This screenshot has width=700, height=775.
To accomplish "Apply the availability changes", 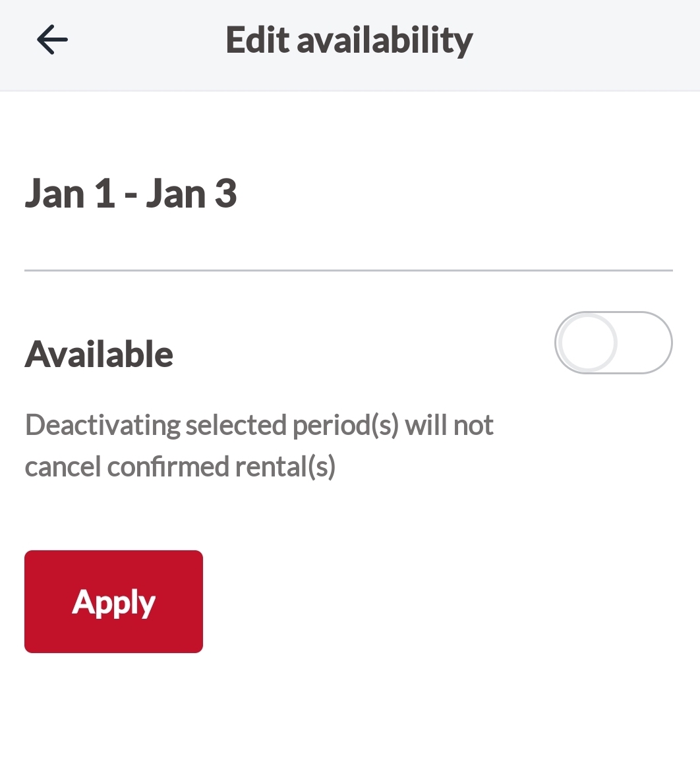I will [113, 602].
